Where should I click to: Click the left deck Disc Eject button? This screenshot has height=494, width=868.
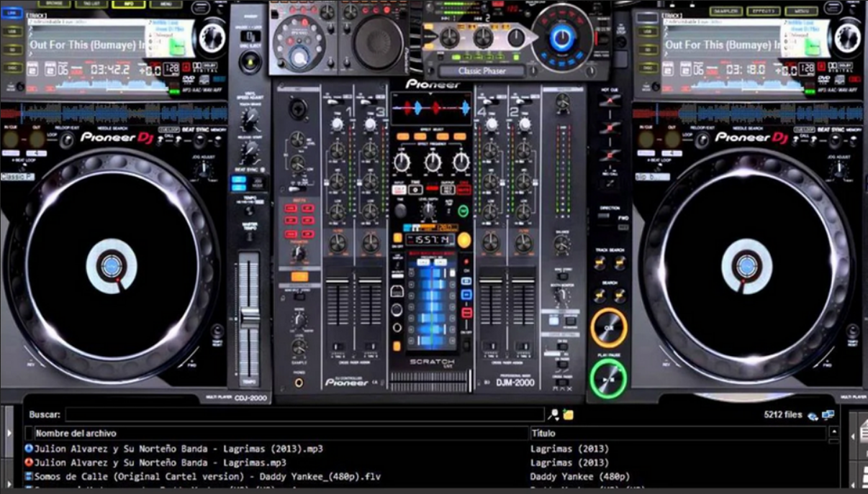coord(250,61)
